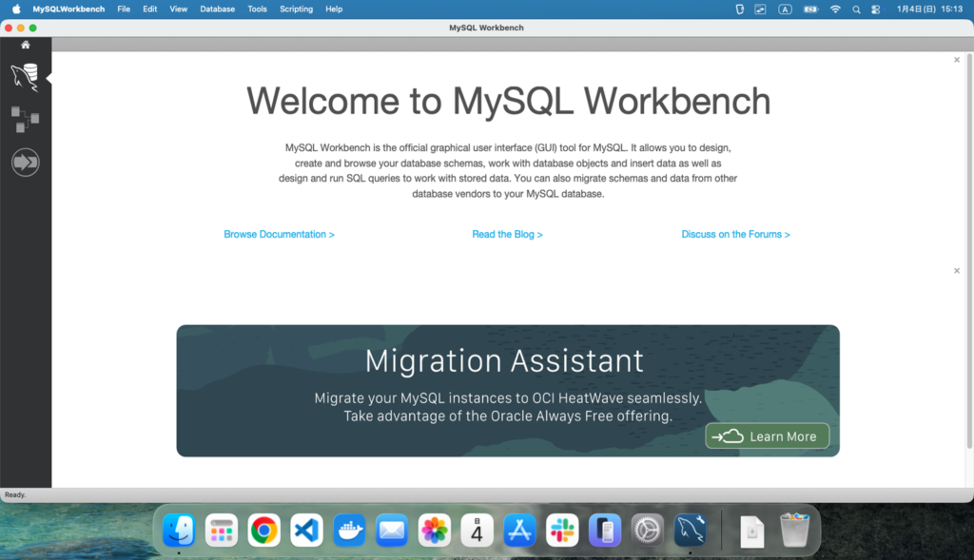Click the Read the Blog link
Viewport: 974px width, 560px height.
click(507, 234)
